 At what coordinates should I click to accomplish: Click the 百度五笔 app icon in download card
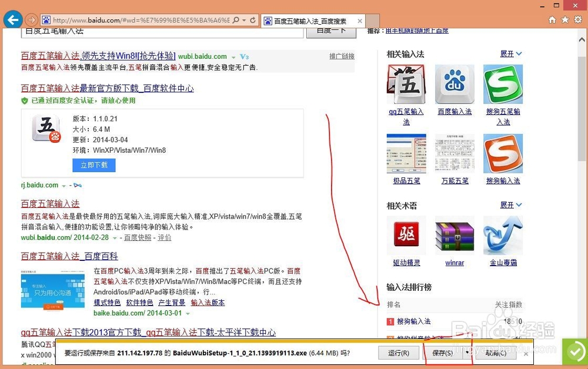pos(46,129)
